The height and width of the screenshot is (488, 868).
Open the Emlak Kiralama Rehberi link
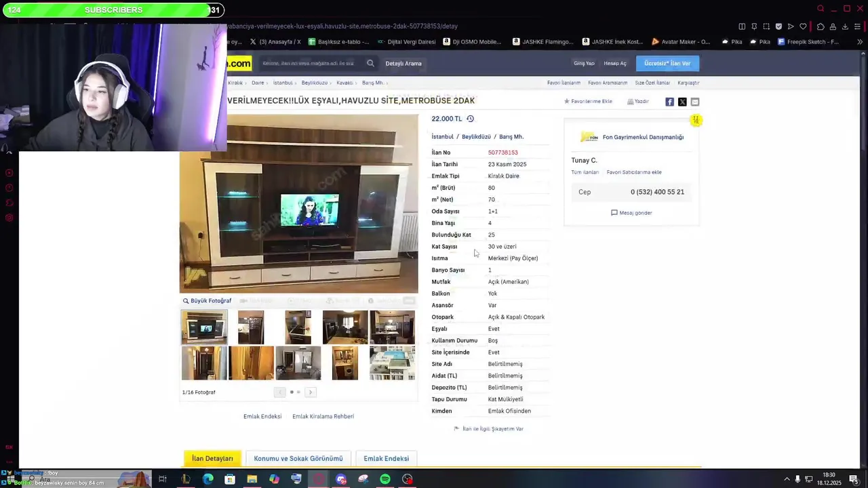coord(323,416)
